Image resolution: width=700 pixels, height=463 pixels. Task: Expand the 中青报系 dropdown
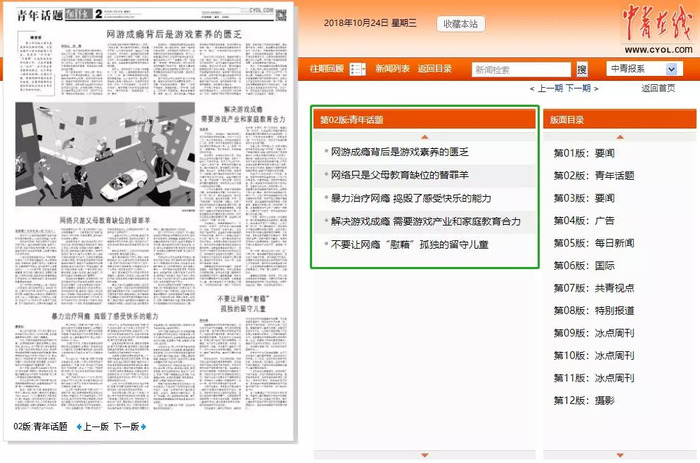644,69
